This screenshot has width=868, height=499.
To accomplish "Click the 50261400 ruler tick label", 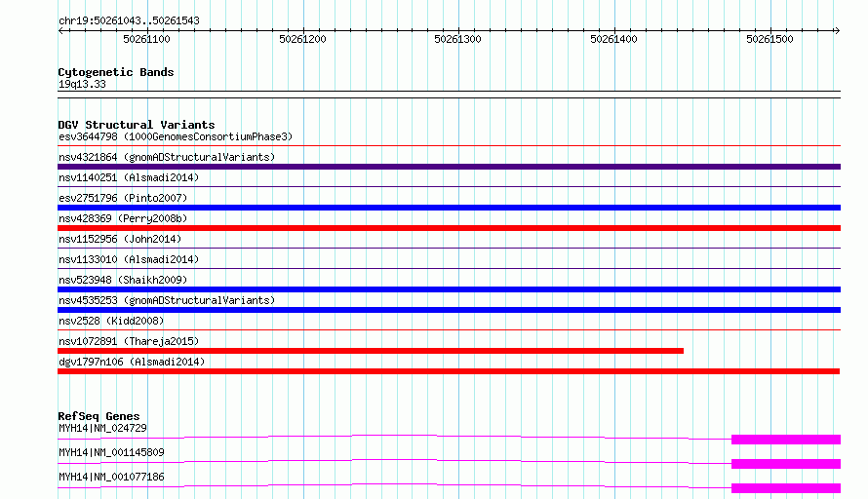I will coord(613,39).
